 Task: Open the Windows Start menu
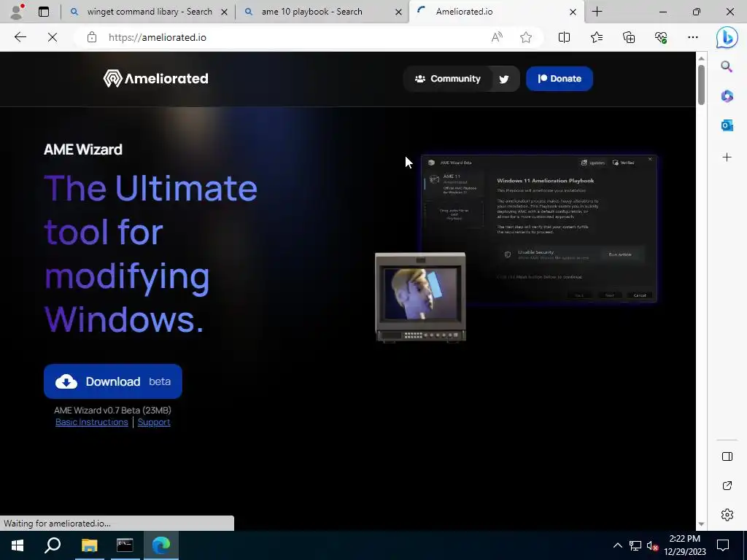tap(18, 545)
